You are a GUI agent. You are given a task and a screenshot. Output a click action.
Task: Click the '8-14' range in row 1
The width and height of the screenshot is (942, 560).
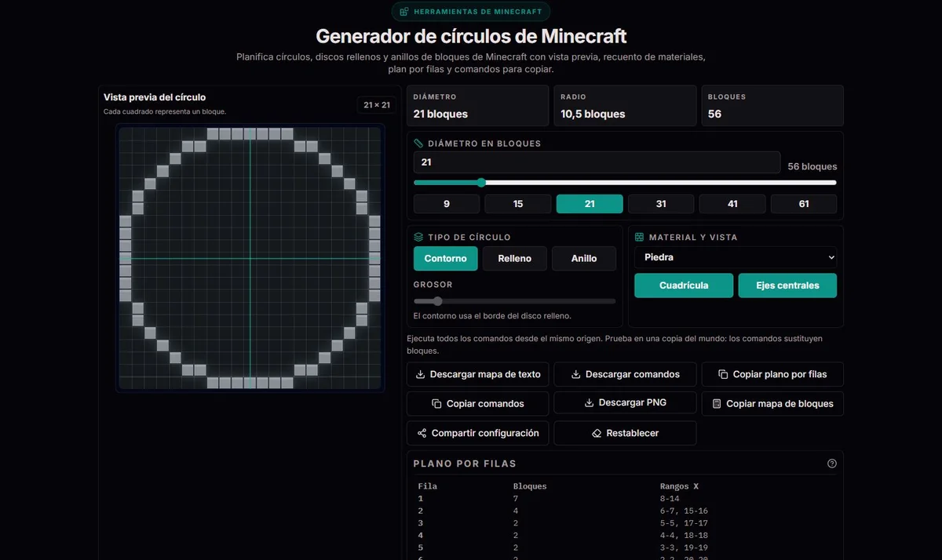pos(670,499)
